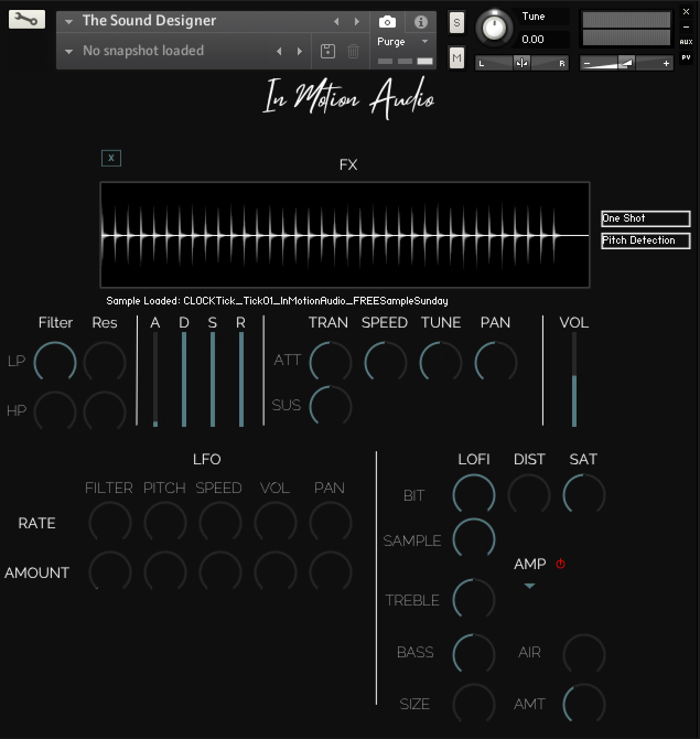Minimize the instrument with the minus icon

[686, 26]
